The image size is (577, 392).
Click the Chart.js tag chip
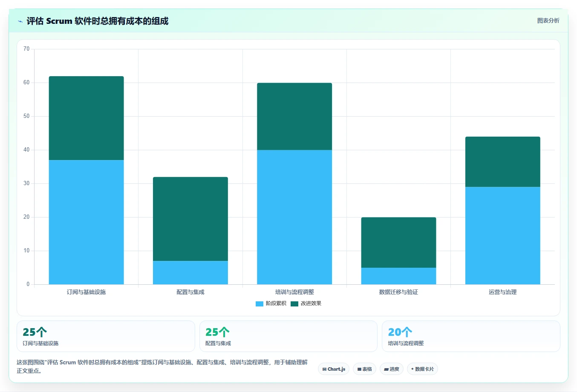click(x=334, y=369)
